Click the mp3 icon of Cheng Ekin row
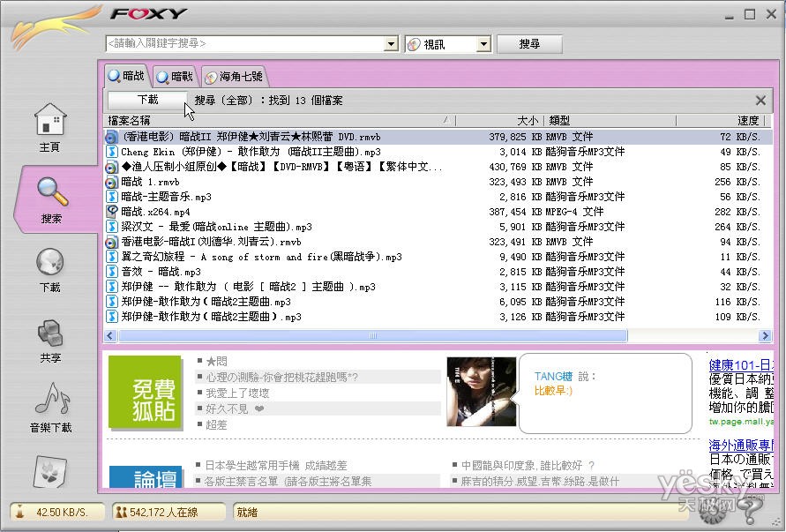The image size is (786, 532). click(x=112, y=152)
